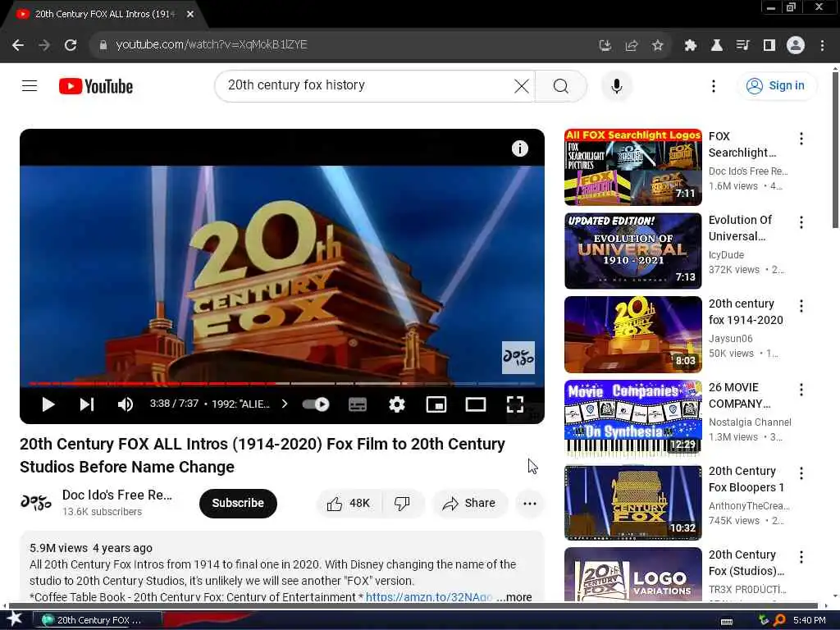Viewport: 840px width, 630px height.
Task: Open Chrome profile avatar
Action: click(796, 45)
